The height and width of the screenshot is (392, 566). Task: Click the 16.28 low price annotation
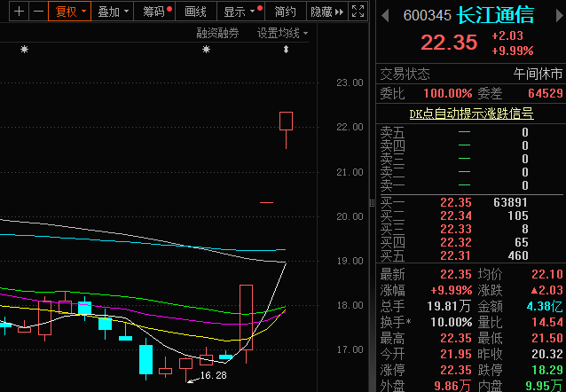(x=213, y=375)
